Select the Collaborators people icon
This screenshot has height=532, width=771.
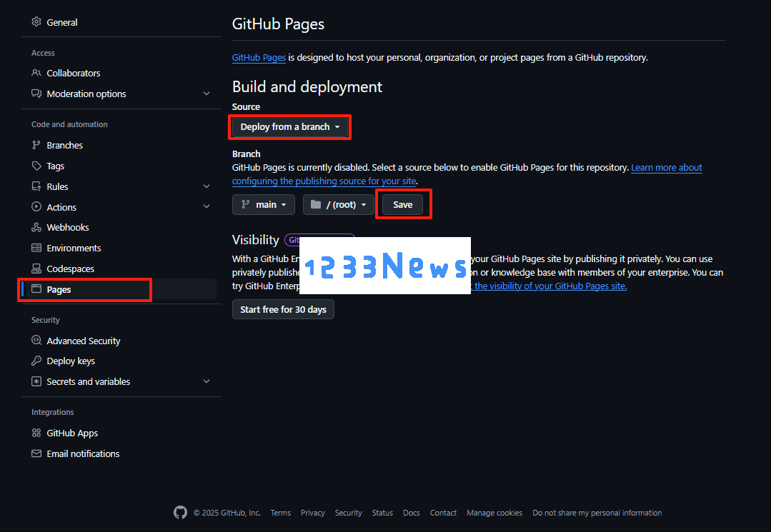click(36, 73)
